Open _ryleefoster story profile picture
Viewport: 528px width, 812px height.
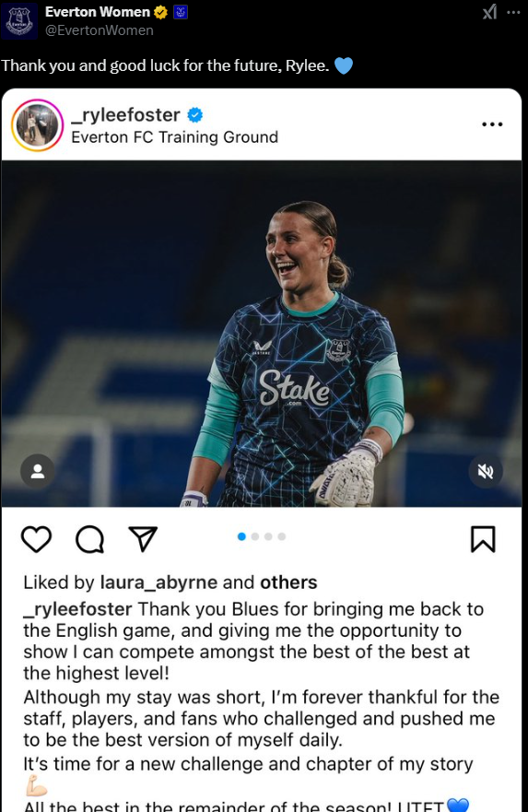pos(37,125)
